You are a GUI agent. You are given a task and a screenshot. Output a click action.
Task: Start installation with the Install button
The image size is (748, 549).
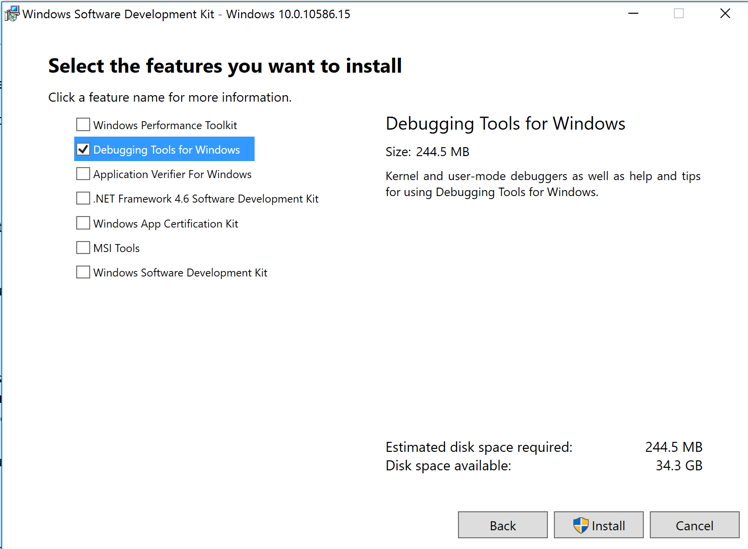599,525
